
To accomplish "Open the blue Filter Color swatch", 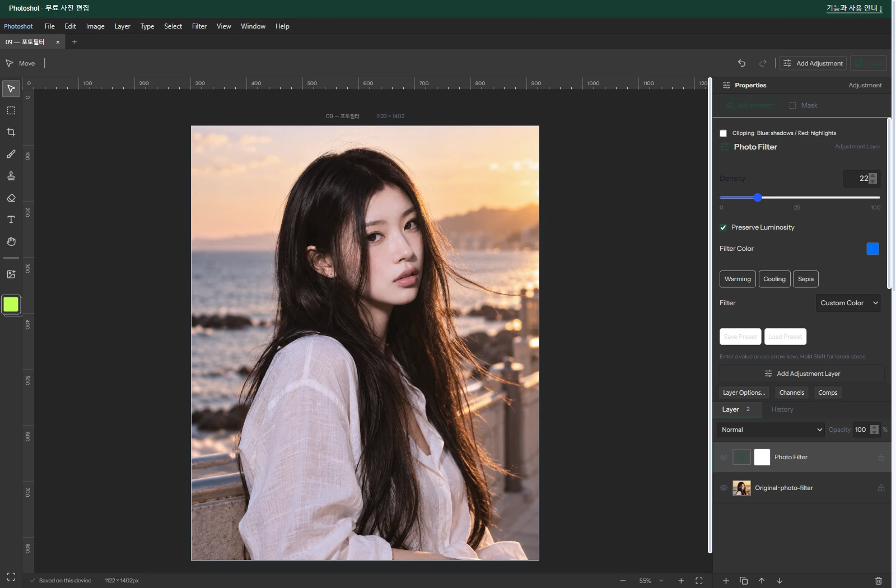I will pos(872,249).
